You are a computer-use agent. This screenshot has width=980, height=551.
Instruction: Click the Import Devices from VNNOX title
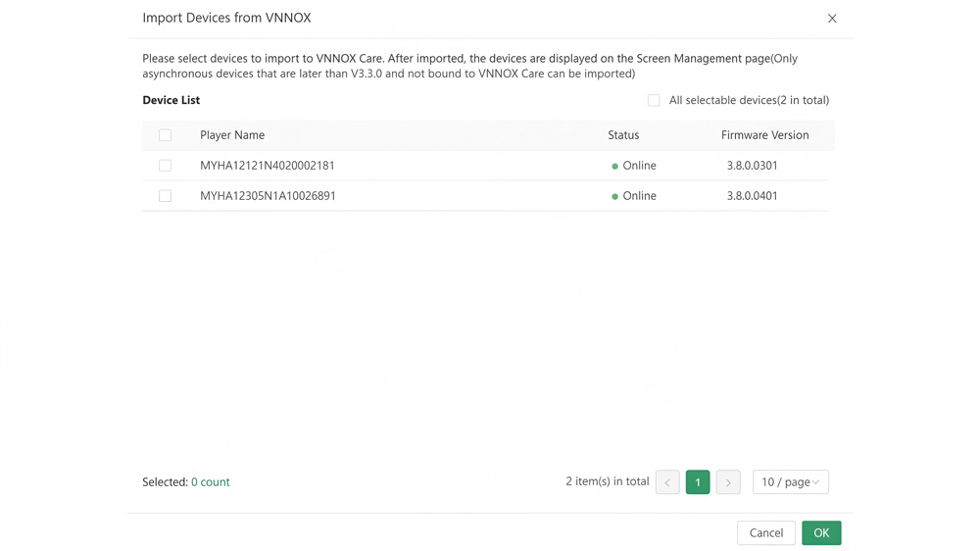[227, 18]
